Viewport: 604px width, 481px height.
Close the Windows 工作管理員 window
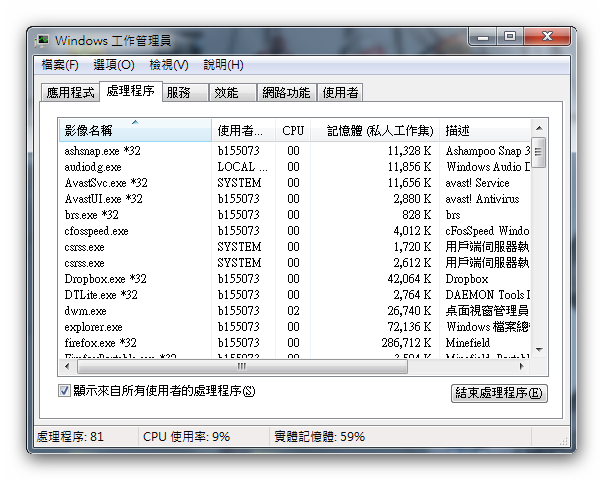point(547,37)
